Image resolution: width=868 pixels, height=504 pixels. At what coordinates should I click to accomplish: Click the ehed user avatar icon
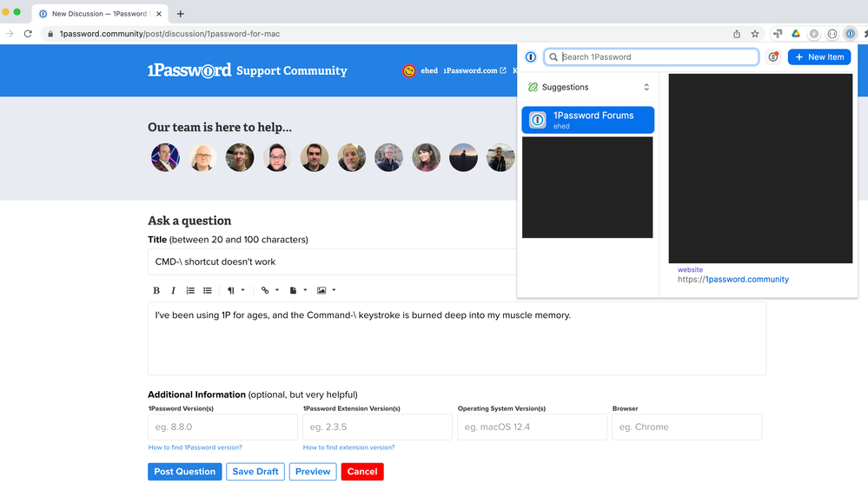(x=409, y=71)
